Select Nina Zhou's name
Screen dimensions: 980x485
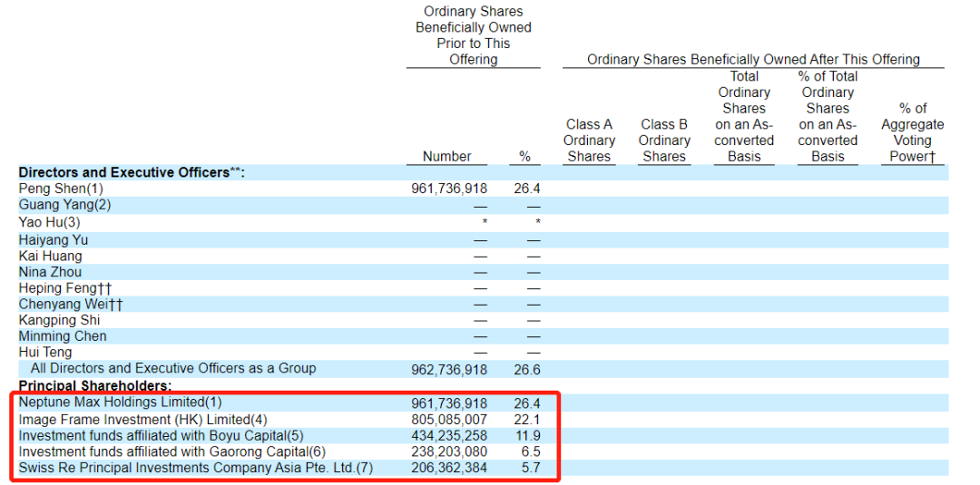click(x=50, y=272)
